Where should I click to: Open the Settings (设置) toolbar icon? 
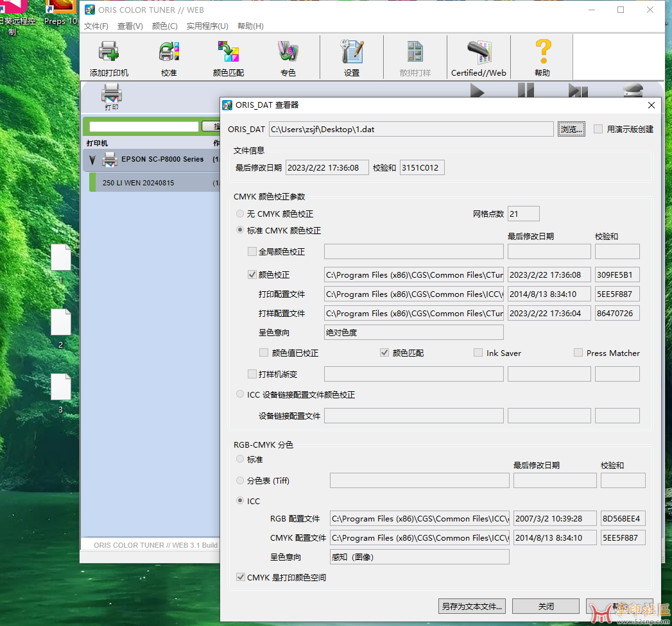[352, 57]
